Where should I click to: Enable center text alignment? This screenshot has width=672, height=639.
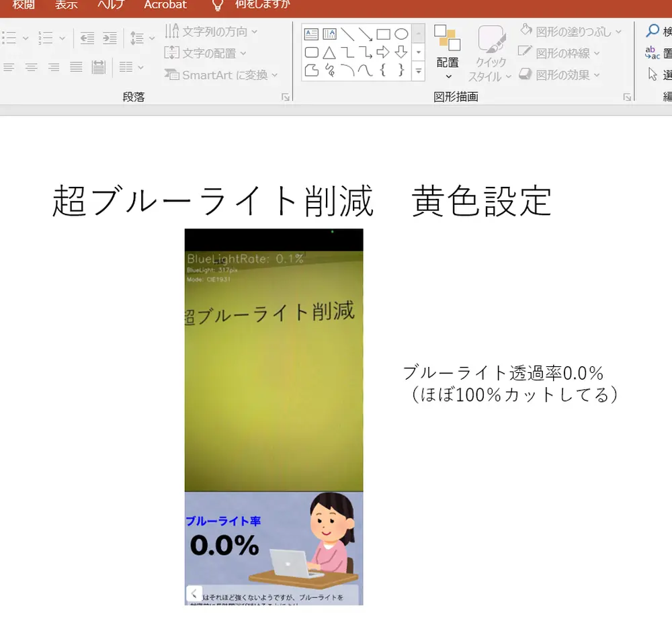point(31,67)
